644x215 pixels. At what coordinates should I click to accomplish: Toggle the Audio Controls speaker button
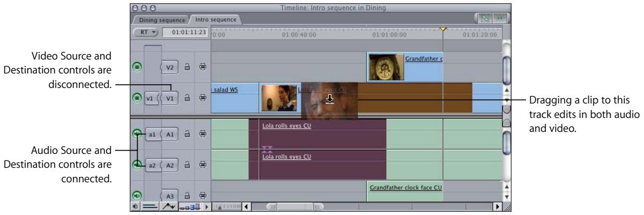click(x=134, y=206)
